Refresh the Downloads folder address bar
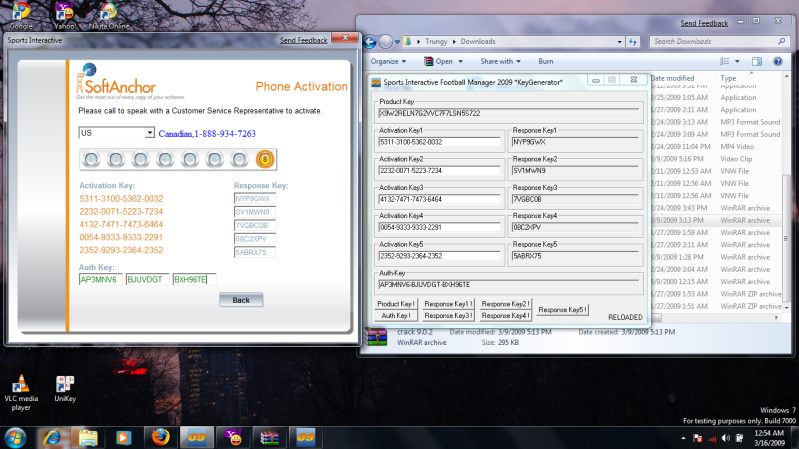Screen dimensions: 799x449 pyautogui.click(x=633, y=42)
